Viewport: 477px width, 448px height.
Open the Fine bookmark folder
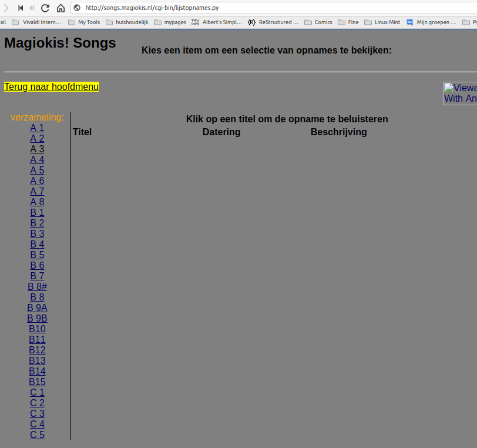pyautogui.click(x=348, y=22)
